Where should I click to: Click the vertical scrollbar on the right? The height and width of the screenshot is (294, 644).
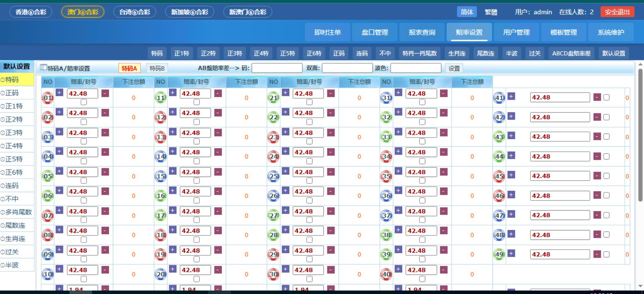click(x=640, y=135)
